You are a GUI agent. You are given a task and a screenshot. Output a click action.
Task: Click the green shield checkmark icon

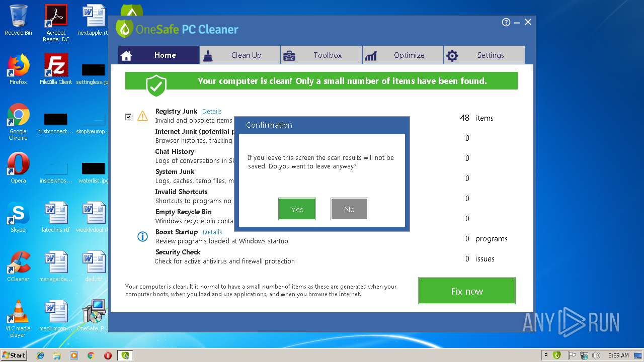tap(156, 85)
